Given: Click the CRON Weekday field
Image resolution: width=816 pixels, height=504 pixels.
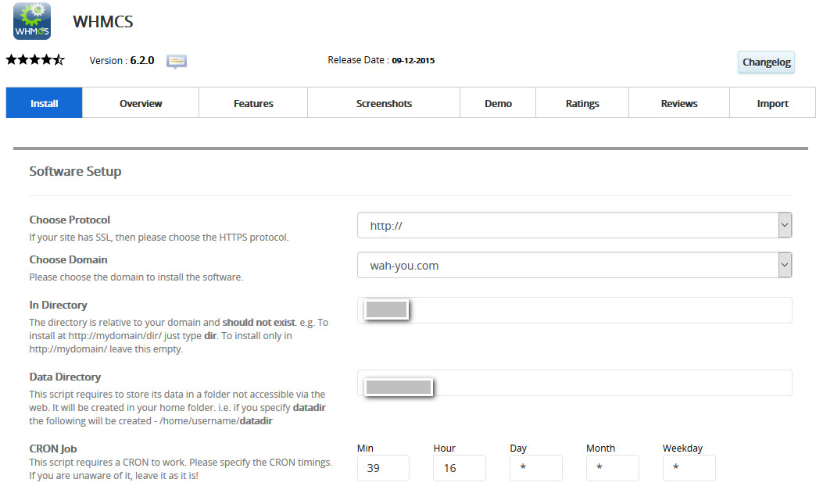Looking at the screenshot, I should (x=689, y=468).
